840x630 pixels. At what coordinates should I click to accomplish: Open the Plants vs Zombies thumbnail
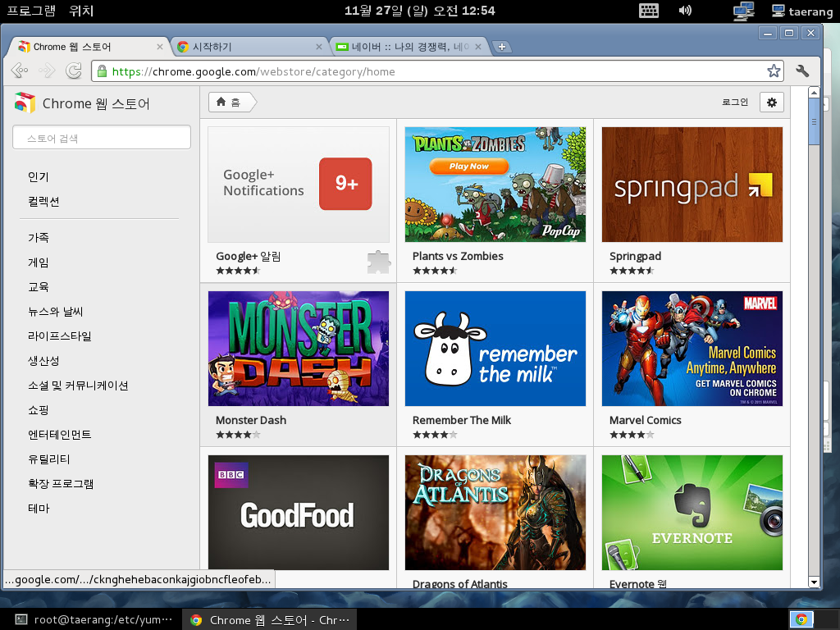pyautogui.click(x=495, y=185)
